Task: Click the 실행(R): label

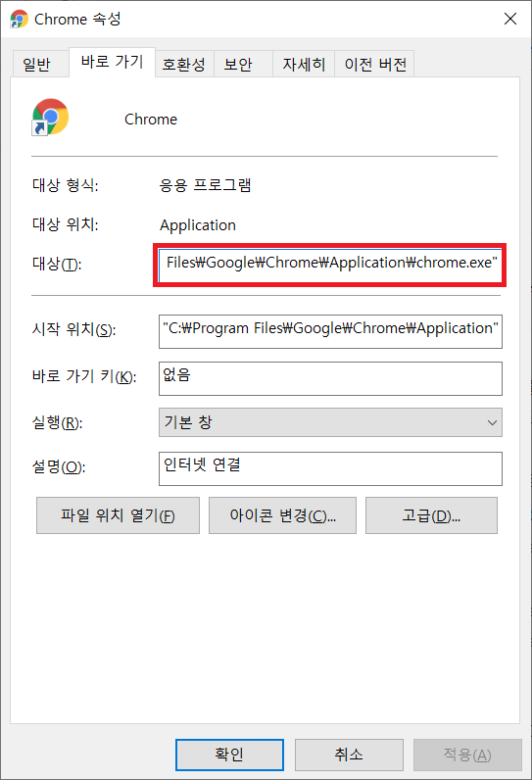Action: (x=57, y=423)
